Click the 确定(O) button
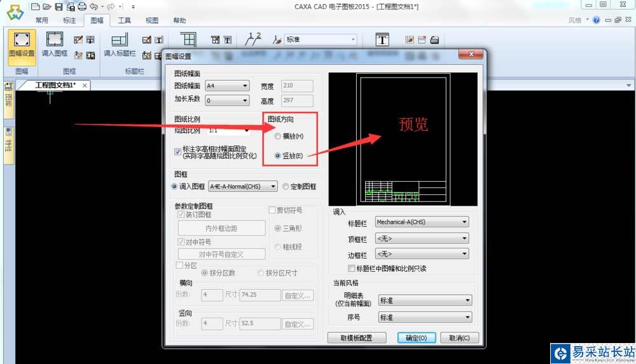Image resolution: width=636 pixels, height=364 pixels. [417, 338]
